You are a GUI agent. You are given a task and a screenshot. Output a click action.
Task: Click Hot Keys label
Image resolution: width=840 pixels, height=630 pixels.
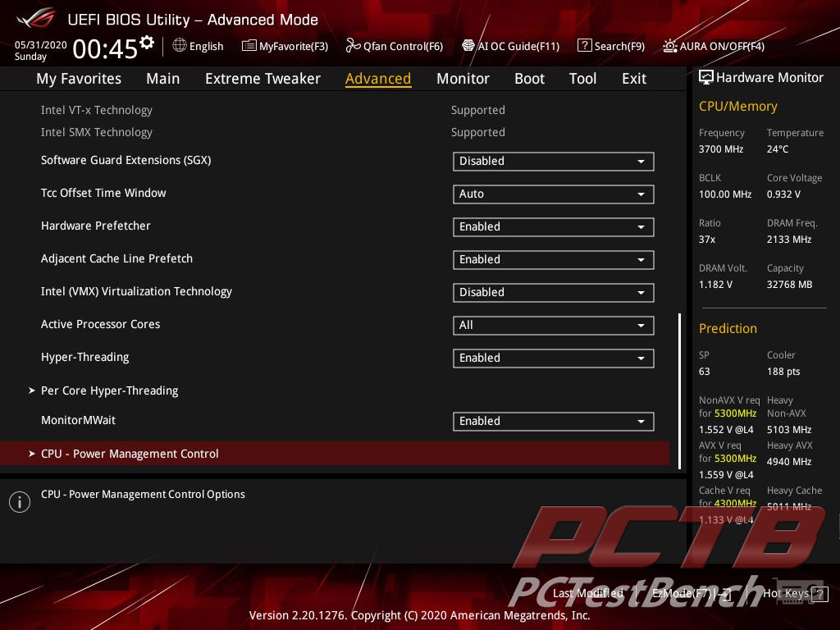click(x=786, y=593)
